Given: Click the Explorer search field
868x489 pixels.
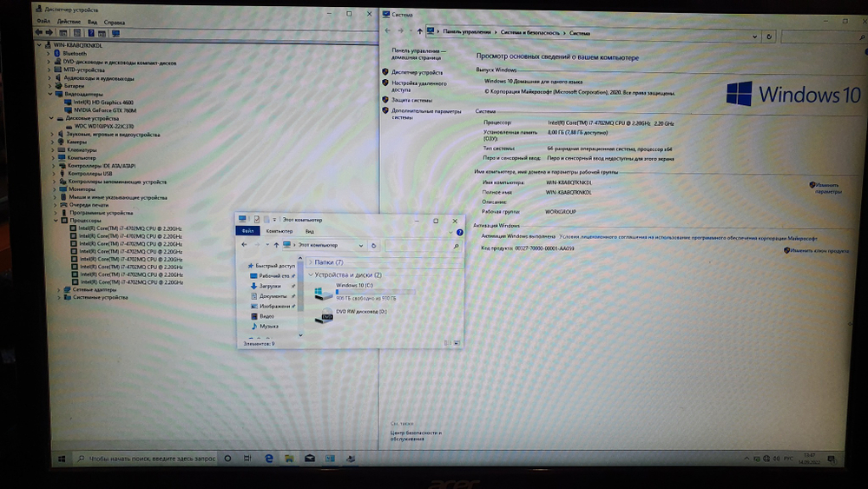Looking at the screenshot, I should 423,246.
